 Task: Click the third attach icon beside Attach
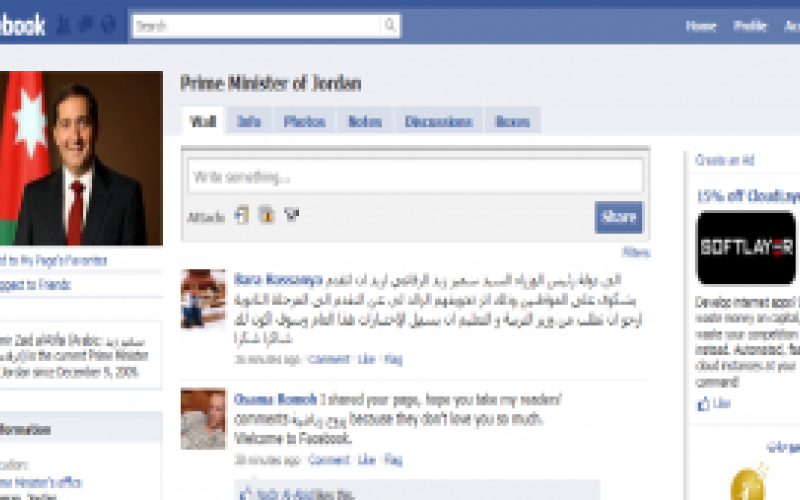point(291,215)
